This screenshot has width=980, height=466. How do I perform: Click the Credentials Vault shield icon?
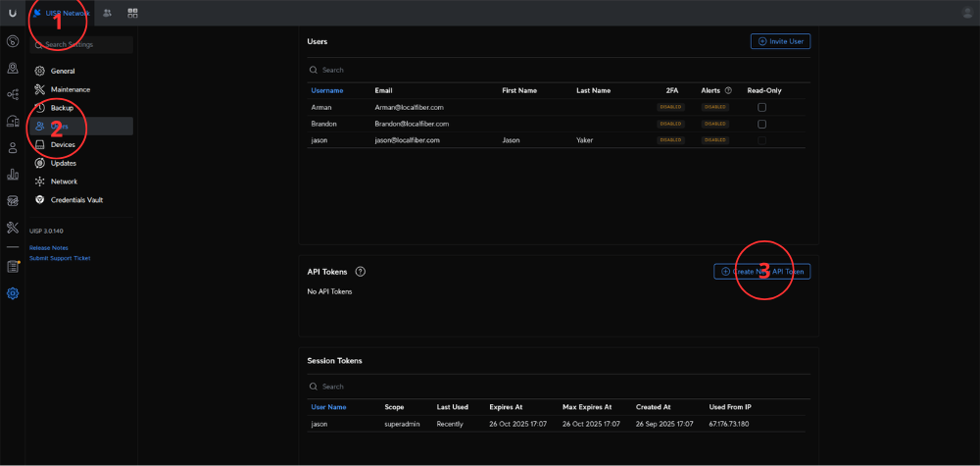[40, 200]
